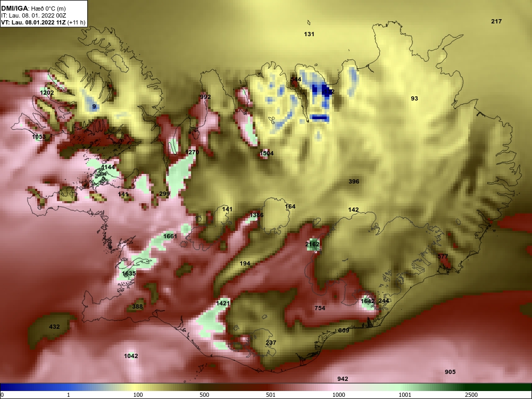Pick the 388 height value on the map
This screenshot has width=532, height=399.
point(137,306)
